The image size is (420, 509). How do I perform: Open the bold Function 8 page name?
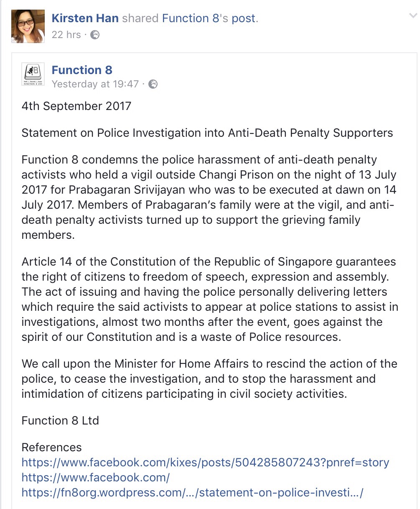(x=82, y=70)
